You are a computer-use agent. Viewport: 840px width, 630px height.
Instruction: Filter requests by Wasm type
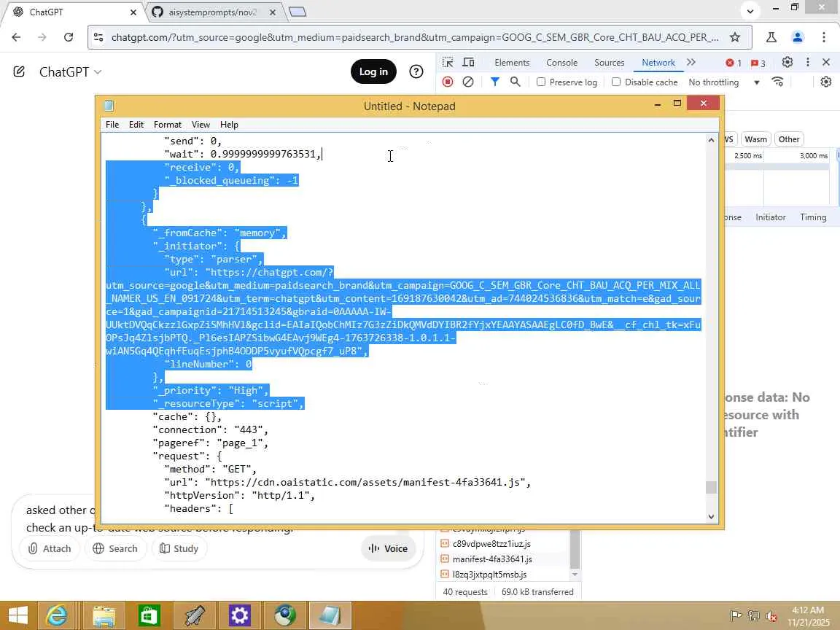click(x=755, y=139)
